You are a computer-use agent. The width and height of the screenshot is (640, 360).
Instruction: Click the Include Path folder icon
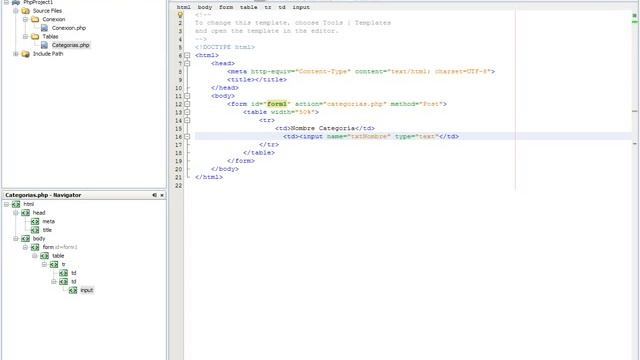click(25, 53)
